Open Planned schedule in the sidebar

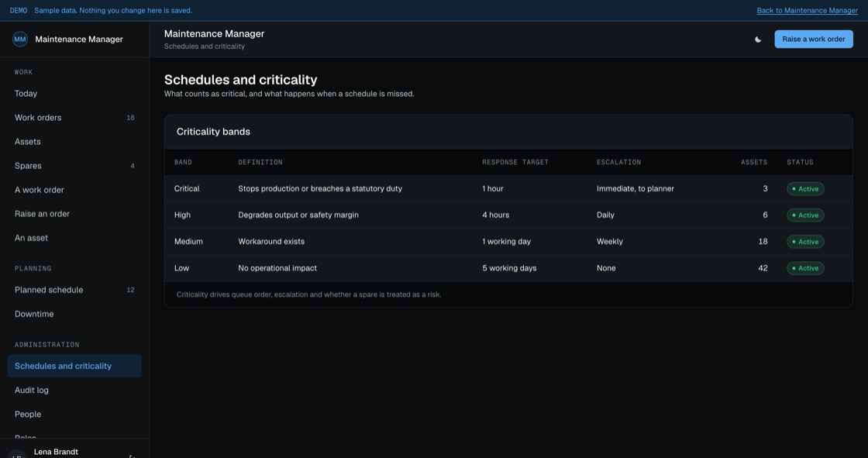[x=74, y=290]
